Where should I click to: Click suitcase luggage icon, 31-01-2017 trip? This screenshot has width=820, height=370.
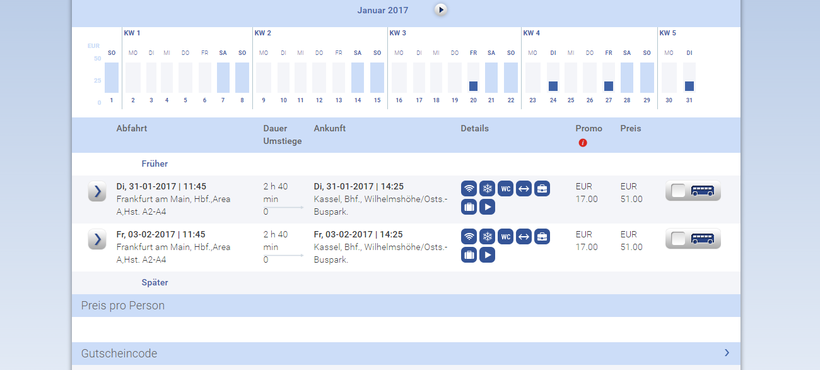469,207
